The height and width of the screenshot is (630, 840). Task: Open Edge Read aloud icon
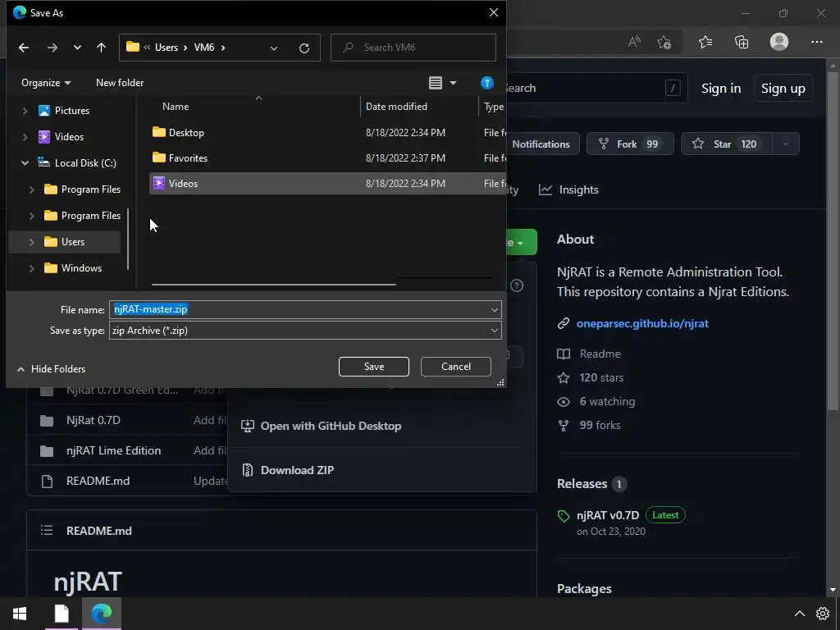tap(634, 42)
